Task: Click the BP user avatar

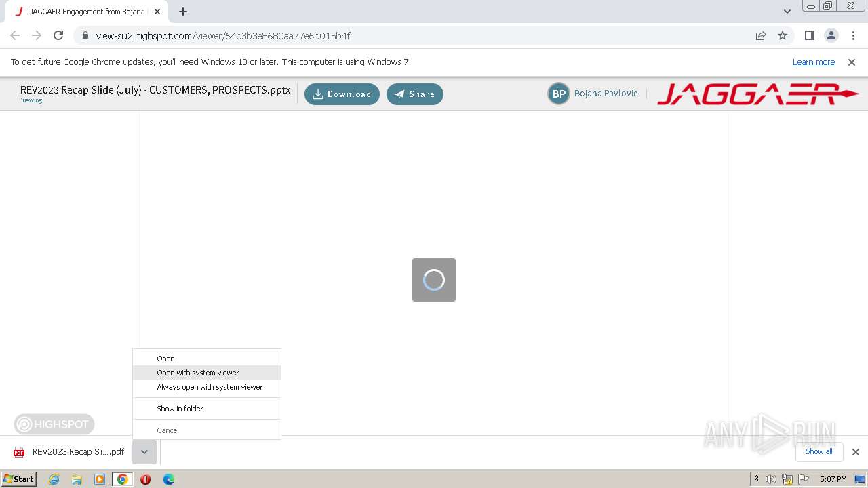Action: tap(559, 94)
